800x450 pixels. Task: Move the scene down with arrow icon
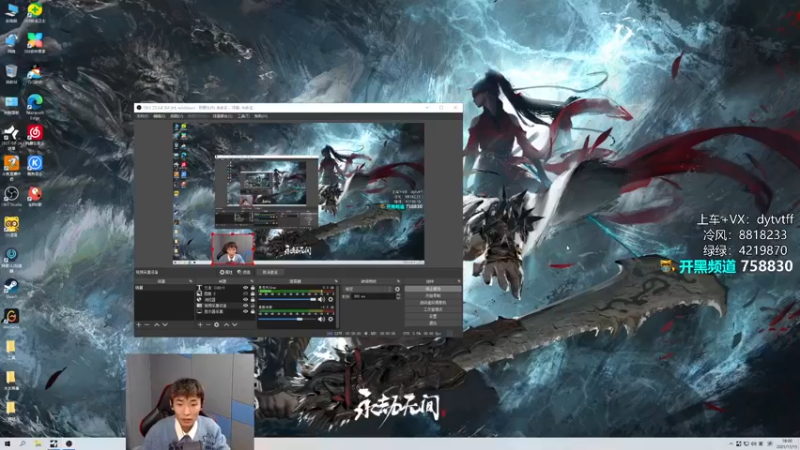pyautogui.click(x=165, y=325)
